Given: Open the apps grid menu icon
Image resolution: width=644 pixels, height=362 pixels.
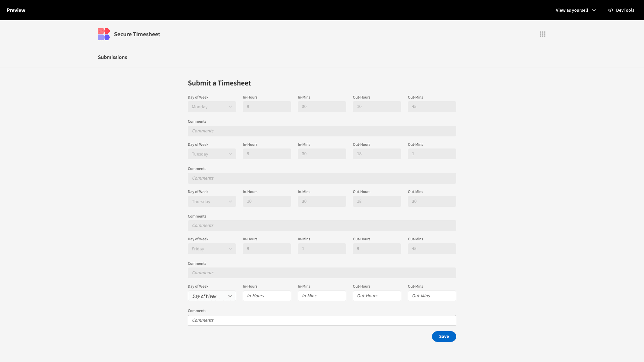Looking at the screenshot, I should coord(543,34).
